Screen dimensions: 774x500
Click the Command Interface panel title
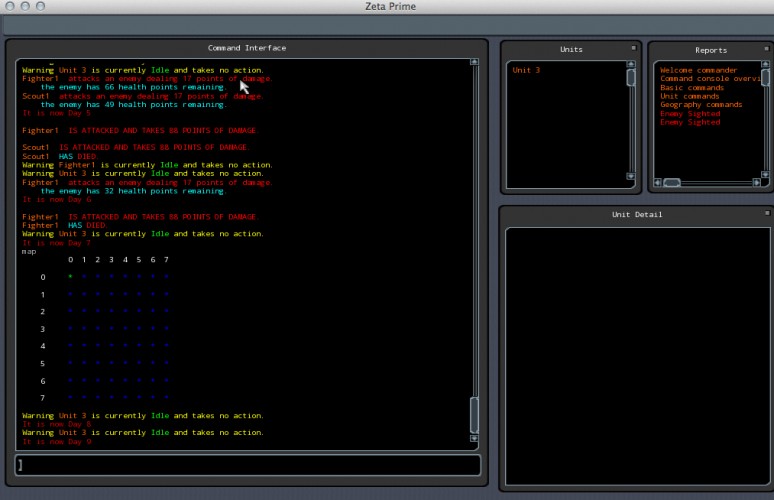247,48
